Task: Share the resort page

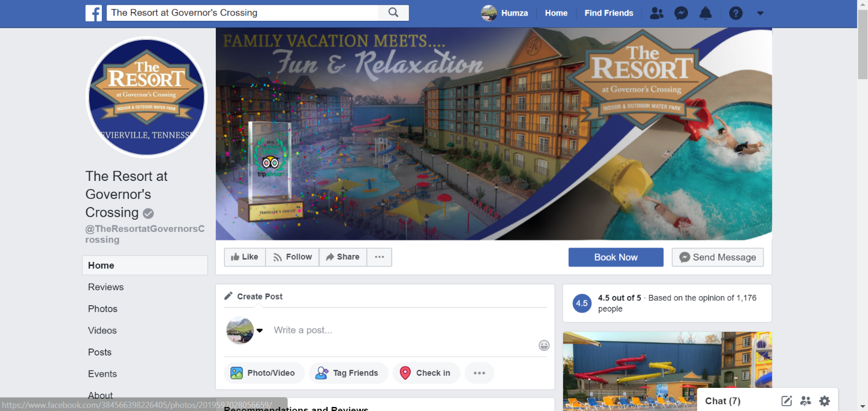Action: coord(343,257)
